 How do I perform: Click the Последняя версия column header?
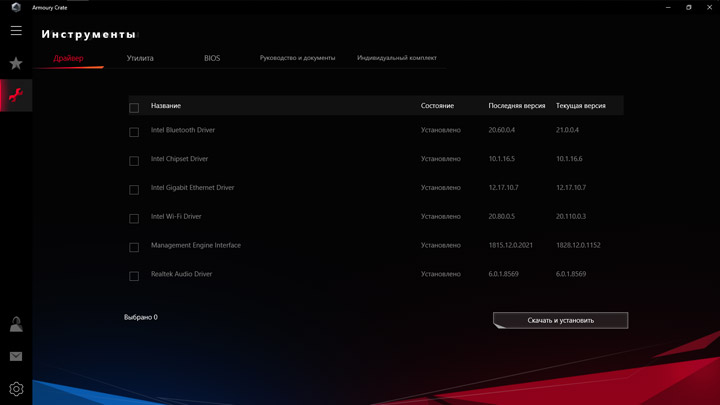coord(517,106)
